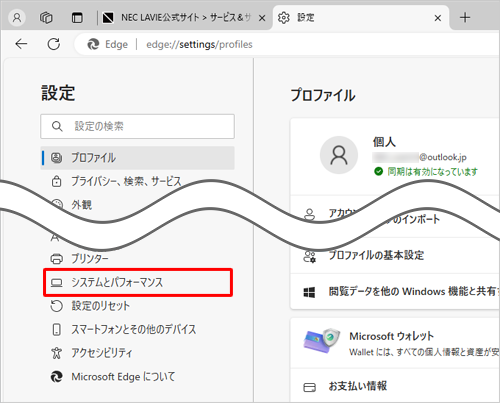This screenshot has height=403, width=500.
Task: Close the NEC LAVIE tab
Action: coord(262,18)
